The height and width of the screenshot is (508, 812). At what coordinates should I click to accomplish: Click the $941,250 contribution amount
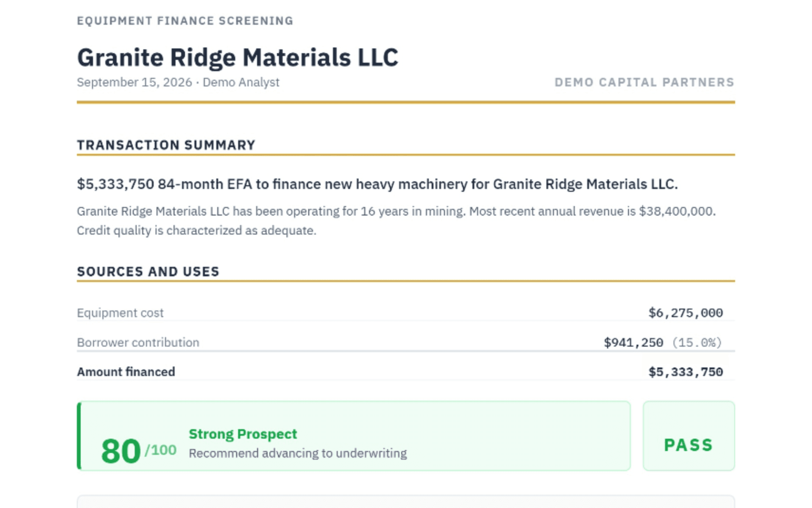633,342
